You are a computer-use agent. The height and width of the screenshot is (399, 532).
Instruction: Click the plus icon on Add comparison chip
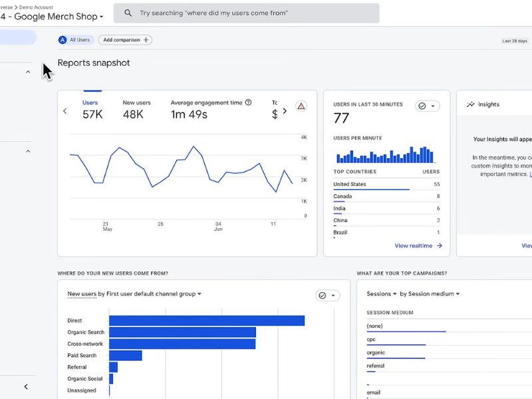point(146,39)
